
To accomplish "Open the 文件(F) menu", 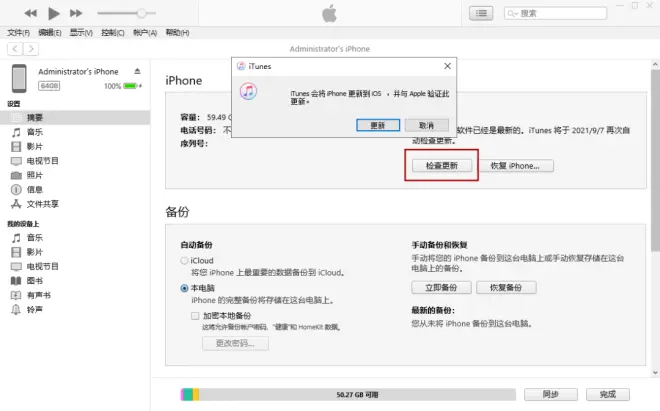I will 18,32.
